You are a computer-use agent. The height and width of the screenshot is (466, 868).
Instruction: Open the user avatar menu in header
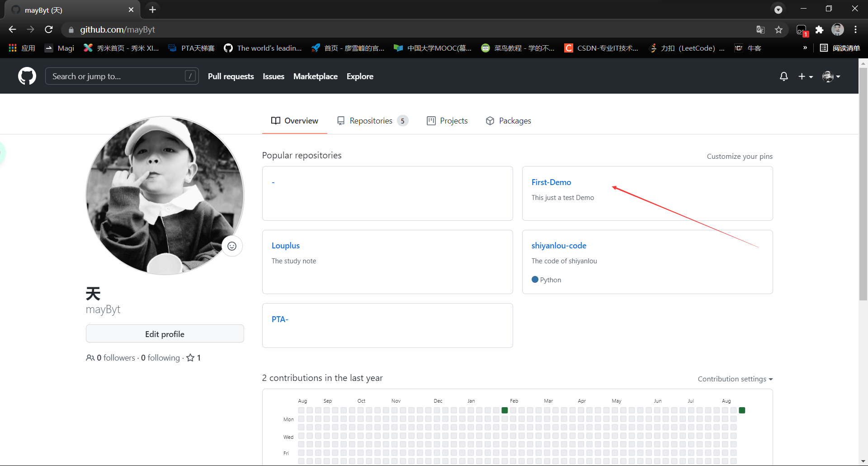pyautogui.click(x=831, y=76)
